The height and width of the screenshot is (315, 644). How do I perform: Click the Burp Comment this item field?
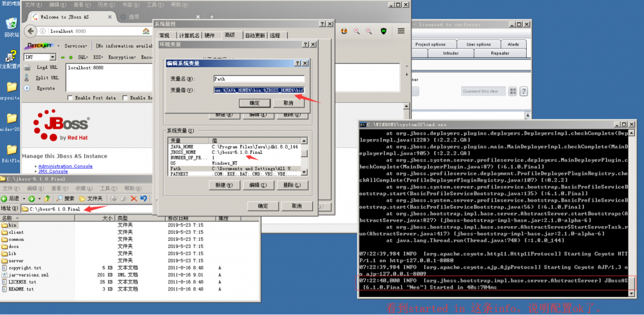pos(483,91)
